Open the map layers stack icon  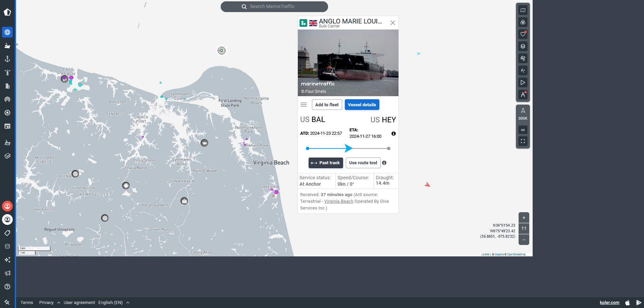click(x=523, y=46)
